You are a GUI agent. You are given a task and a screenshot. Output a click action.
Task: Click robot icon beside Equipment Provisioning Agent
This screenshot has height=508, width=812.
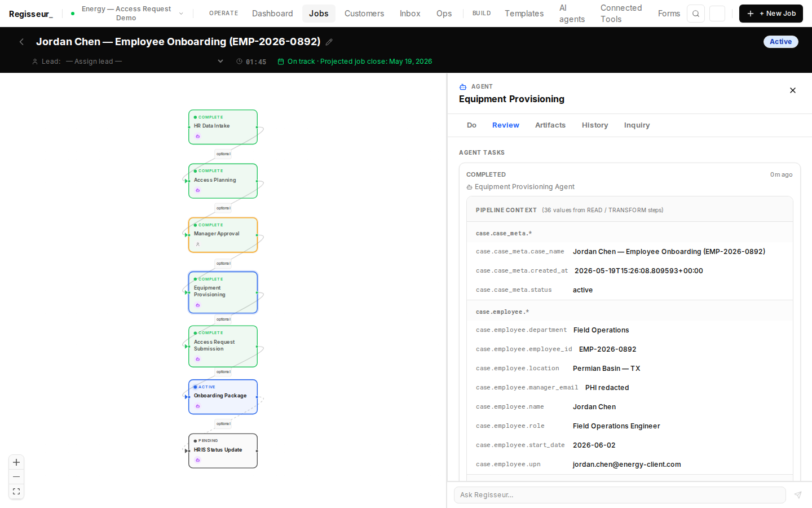point(469,187)
